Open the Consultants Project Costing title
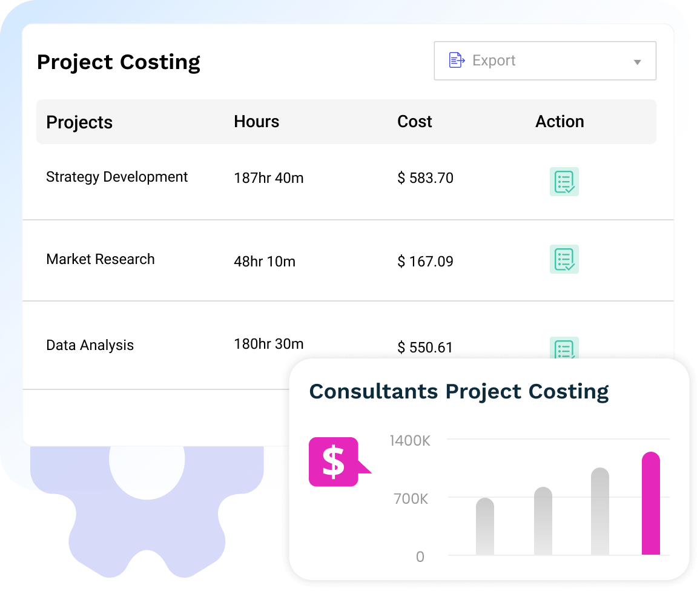 [x=458, y=391]
